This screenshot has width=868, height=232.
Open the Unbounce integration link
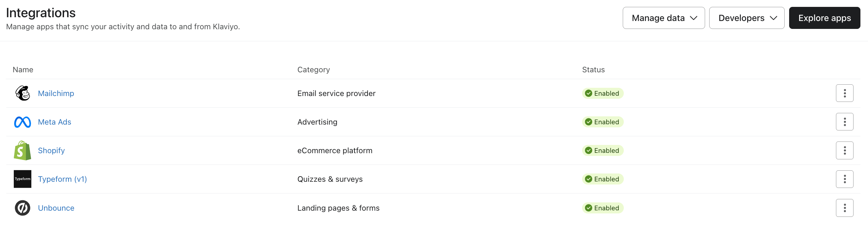pos(56,208)
